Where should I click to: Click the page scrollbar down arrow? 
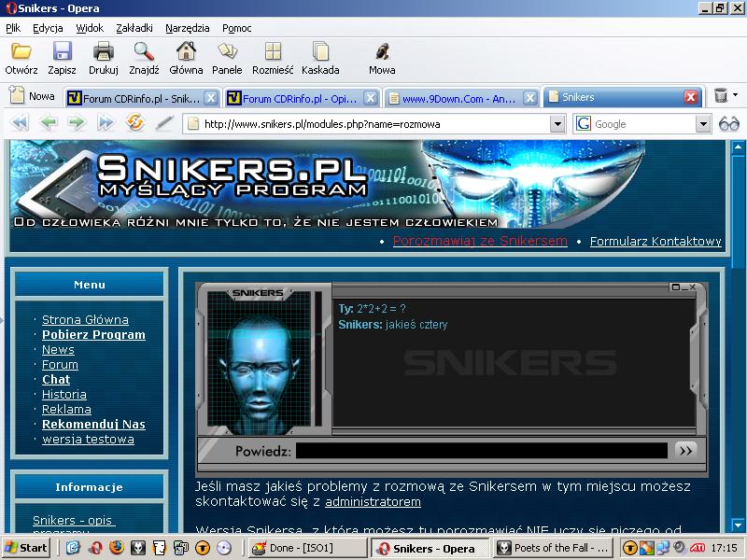[738, 525]
